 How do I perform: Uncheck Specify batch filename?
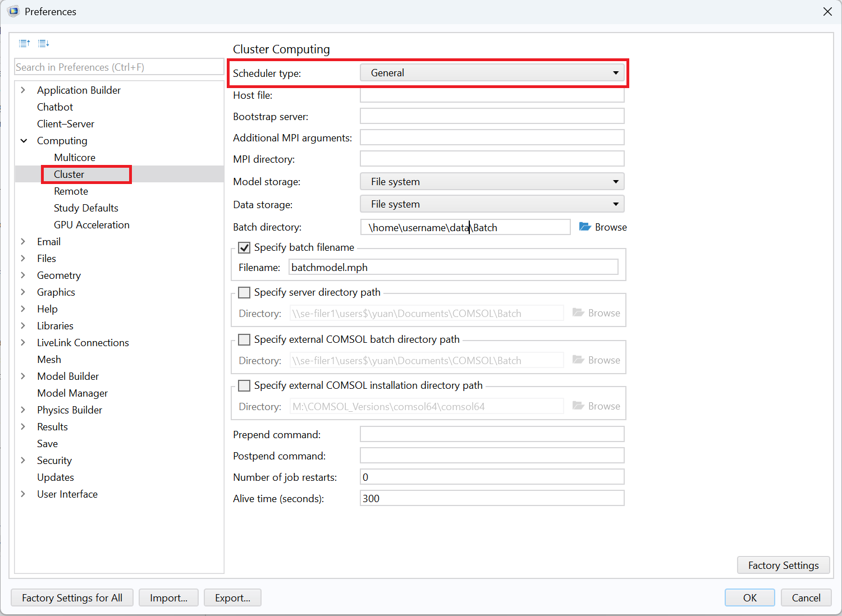coord(244,247)
